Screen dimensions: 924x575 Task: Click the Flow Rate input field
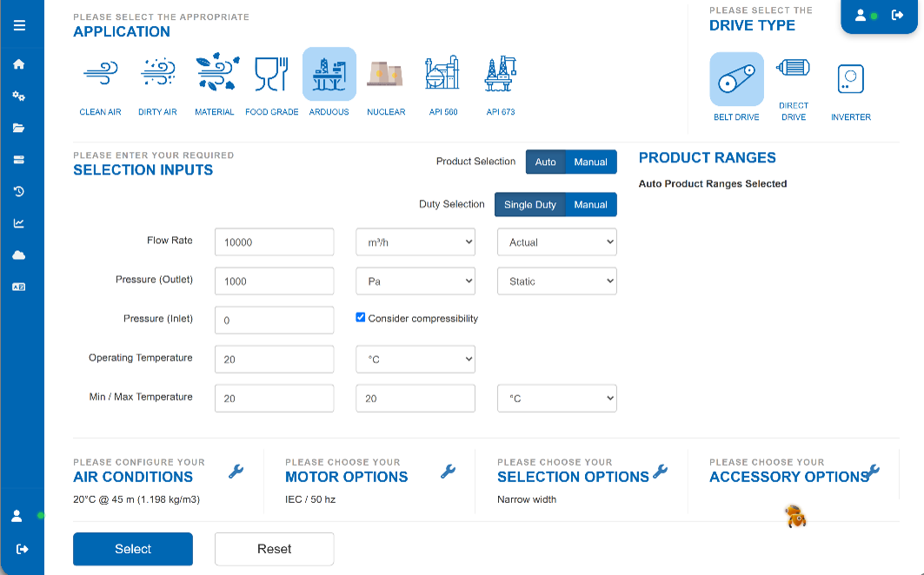click(x=275, y=242)
